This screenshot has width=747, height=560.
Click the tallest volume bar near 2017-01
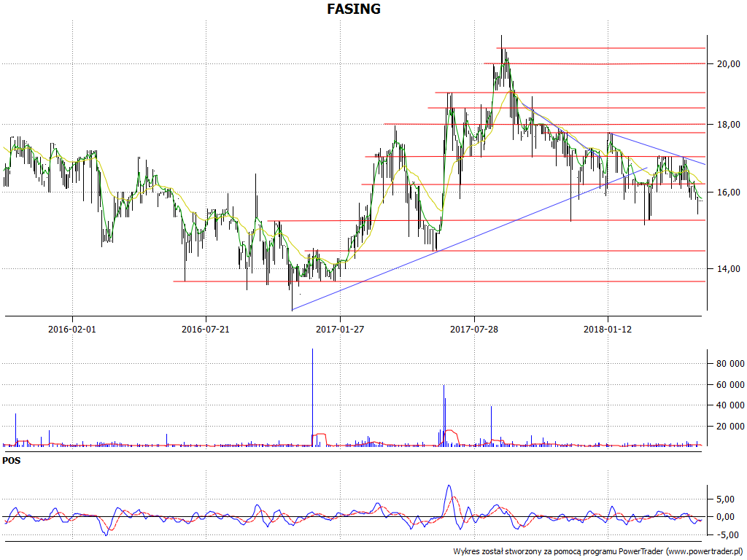coord(312,397)
